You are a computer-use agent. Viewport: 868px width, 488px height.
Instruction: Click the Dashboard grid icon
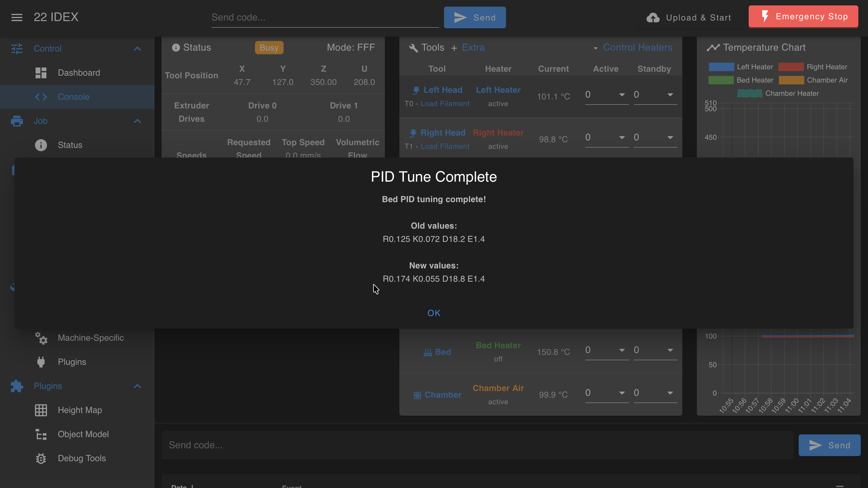(x=41, y=73)
